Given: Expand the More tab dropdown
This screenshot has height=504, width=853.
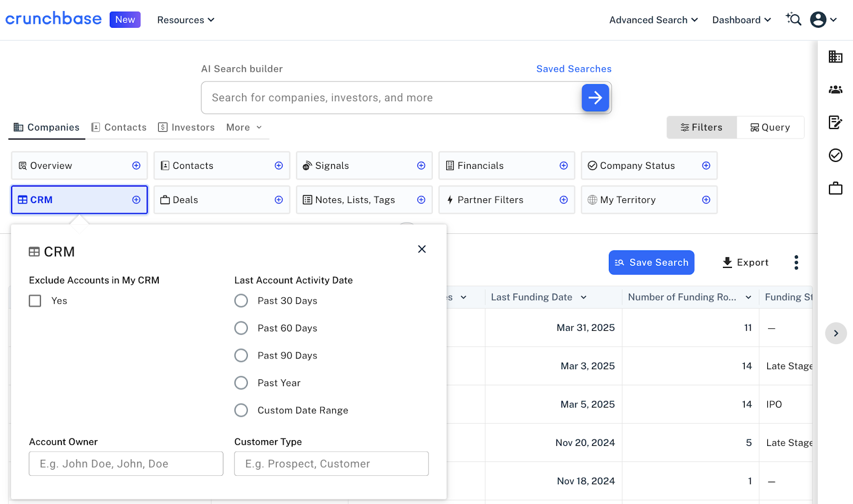Looking at the screenshot, I should pos(244,127).
